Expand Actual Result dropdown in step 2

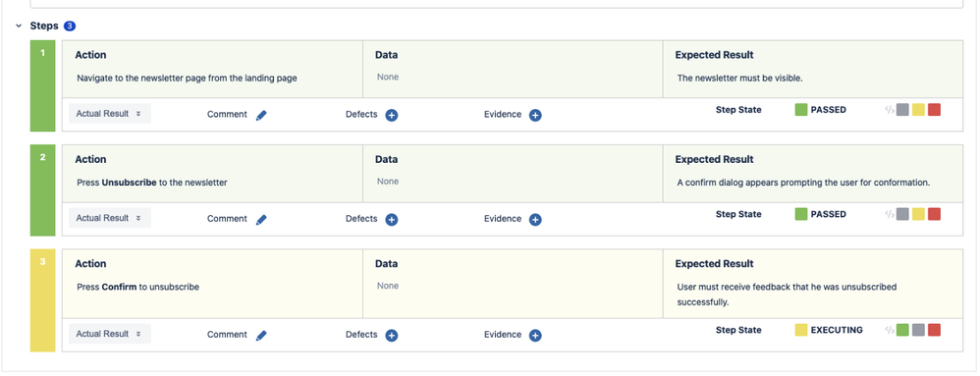click(x=109, y=218)
